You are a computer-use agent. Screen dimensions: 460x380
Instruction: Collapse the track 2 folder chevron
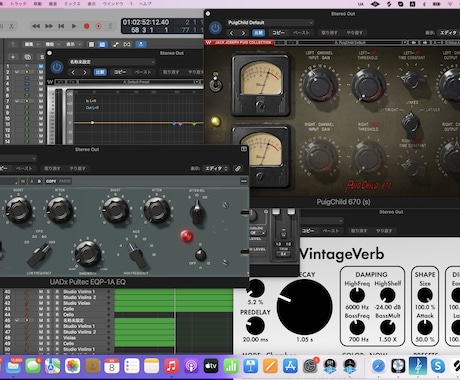pos(16,72)
